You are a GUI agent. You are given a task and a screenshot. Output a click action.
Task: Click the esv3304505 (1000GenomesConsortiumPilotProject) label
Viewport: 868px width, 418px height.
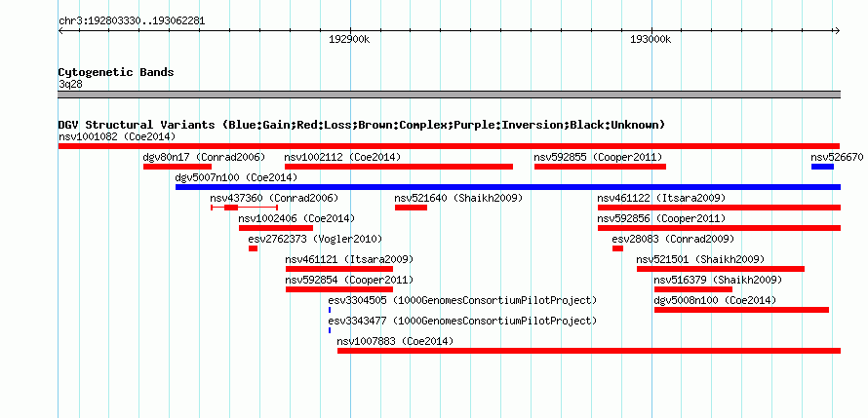(463, 300)
